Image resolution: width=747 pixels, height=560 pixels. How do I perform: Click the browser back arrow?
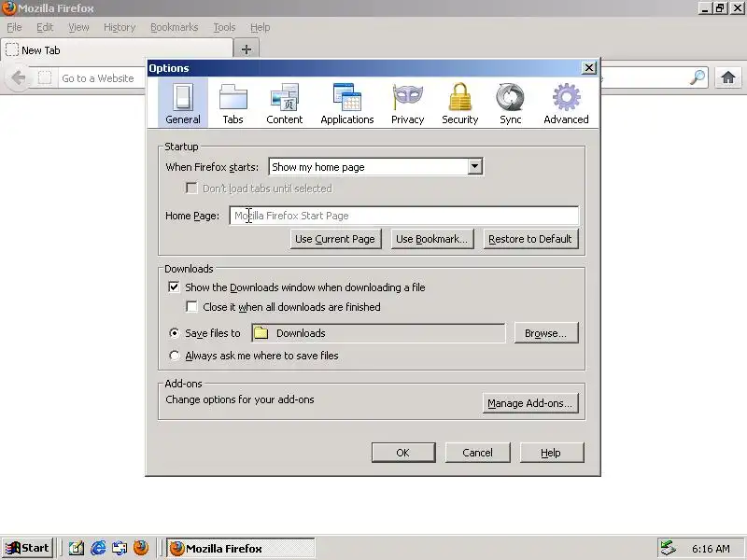click(18, 77)
